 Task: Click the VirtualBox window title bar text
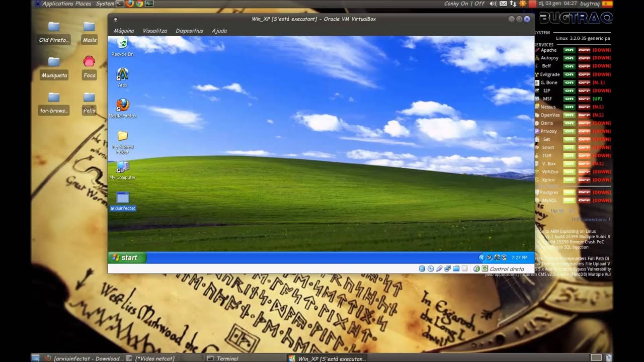314,19
